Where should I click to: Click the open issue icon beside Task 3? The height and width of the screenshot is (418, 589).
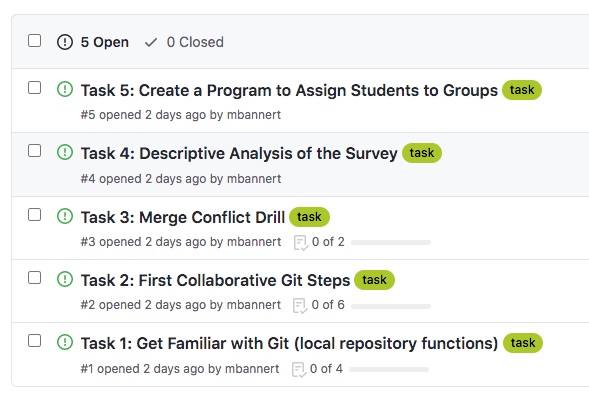pos(65,216)
